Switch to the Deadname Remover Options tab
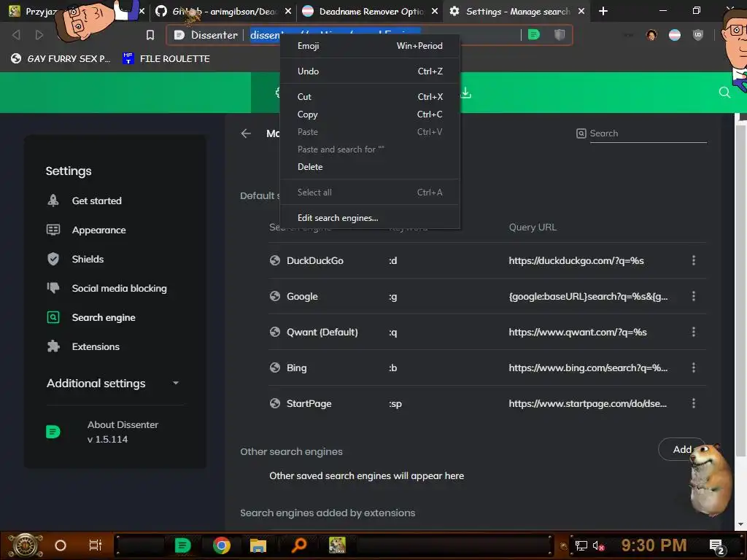Viewport: 747px width, 560px height. [370, 11]
